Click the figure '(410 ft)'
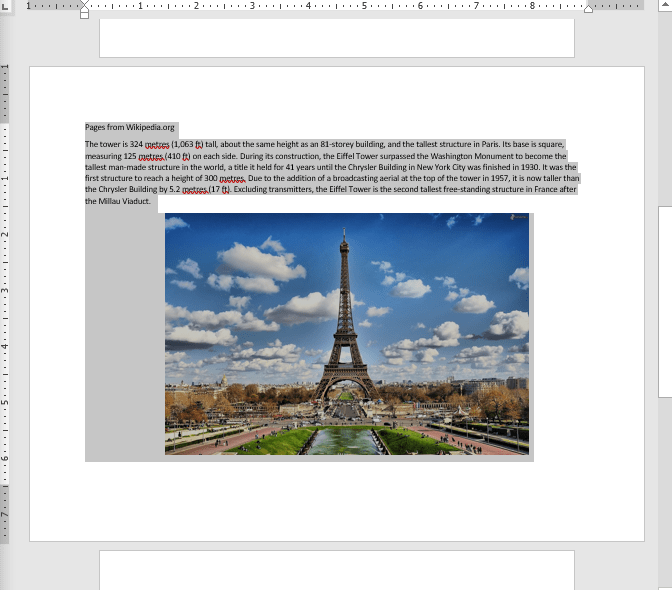This screenshot has width=672, height=590. pos(177,156)
